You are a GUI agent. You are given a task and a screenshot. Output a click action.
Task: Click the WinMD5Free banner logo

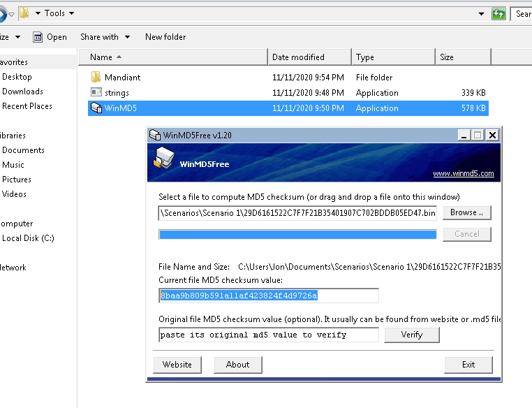tap(164, 157)
